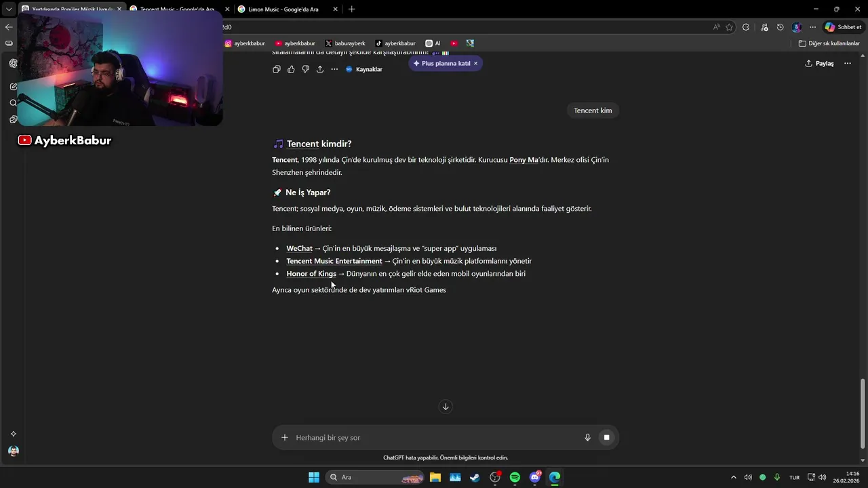
Task: Give a thumbs down to the response
Action: pyautogui.click(x=305, y=69)
